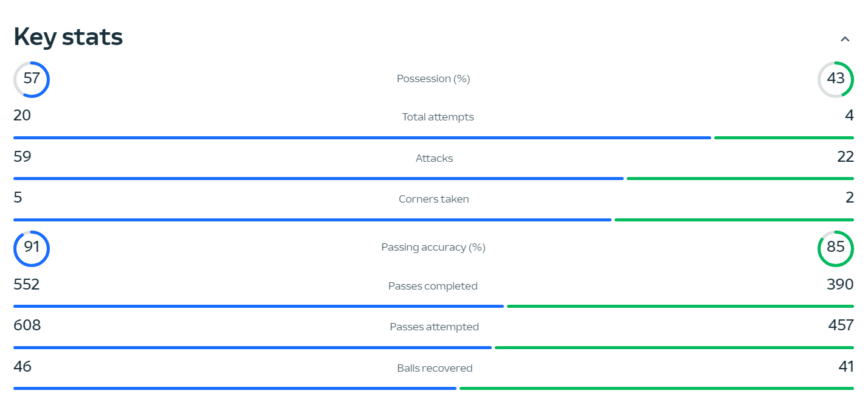Click the green Attacks bar segment
The width and height of the screenshot is (868, 396).
[740, 179]
